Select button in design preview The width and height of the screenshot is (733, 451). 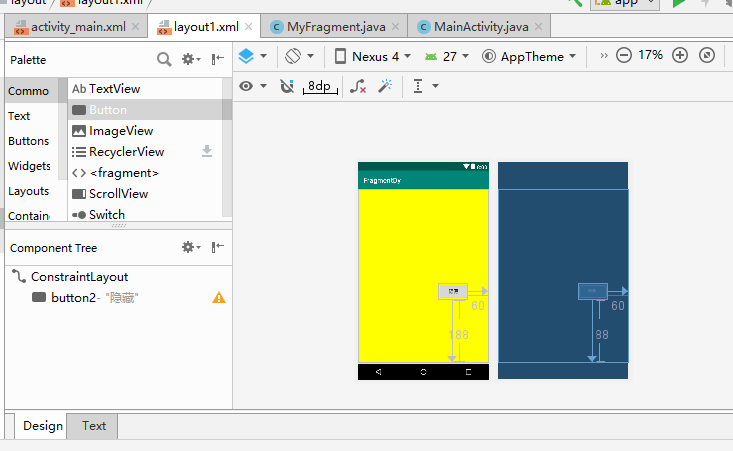pyautogui.click(x=453, y=291)
